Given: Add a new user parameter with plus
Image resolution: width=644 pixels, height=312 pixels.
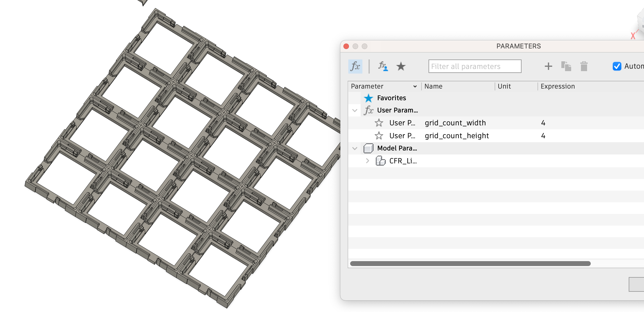Looking at the screenshot, I should (x=549, y=66).
